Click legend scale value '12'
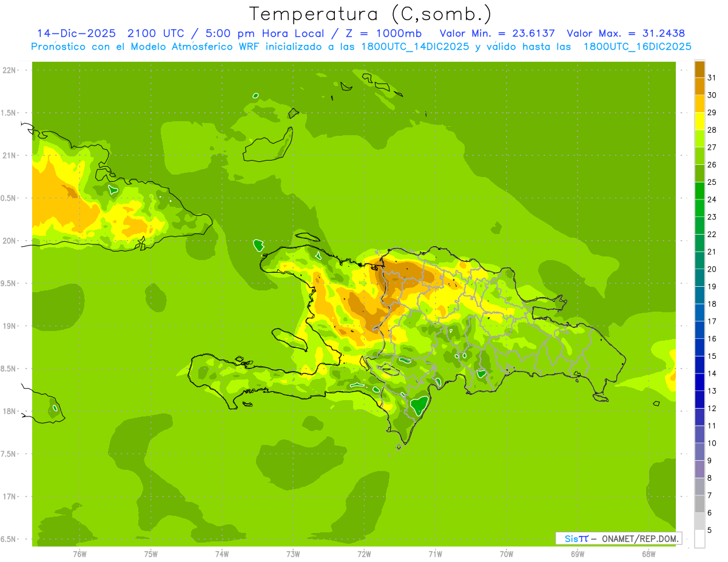The width and height of the screenshot is (728, 562). (712, 409)
